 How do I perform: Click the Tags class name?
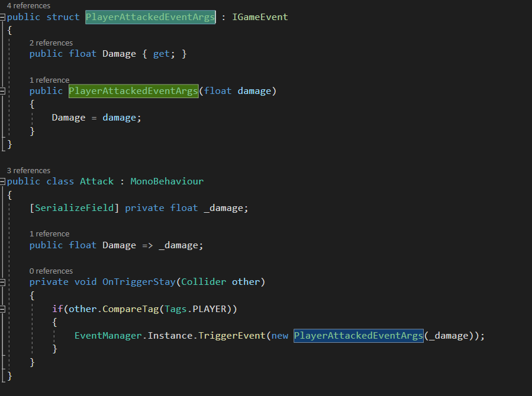coord(176,309)
